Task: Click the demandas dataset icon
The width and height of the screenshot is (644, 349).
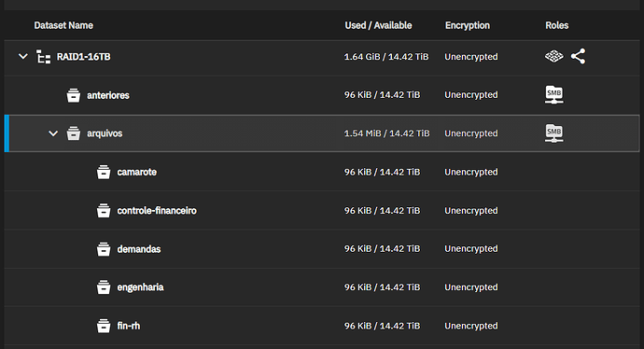Action: [104, 249]
